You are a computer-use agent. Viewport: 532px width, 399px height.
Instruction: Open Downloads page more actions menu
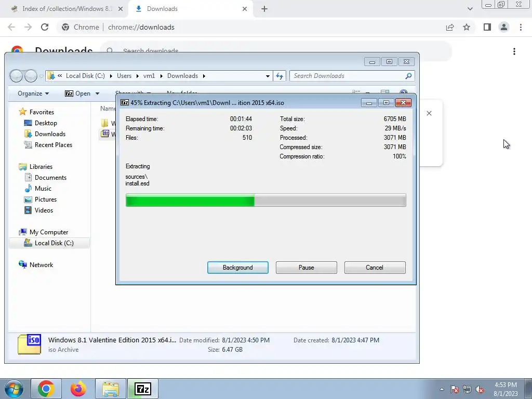514,51
